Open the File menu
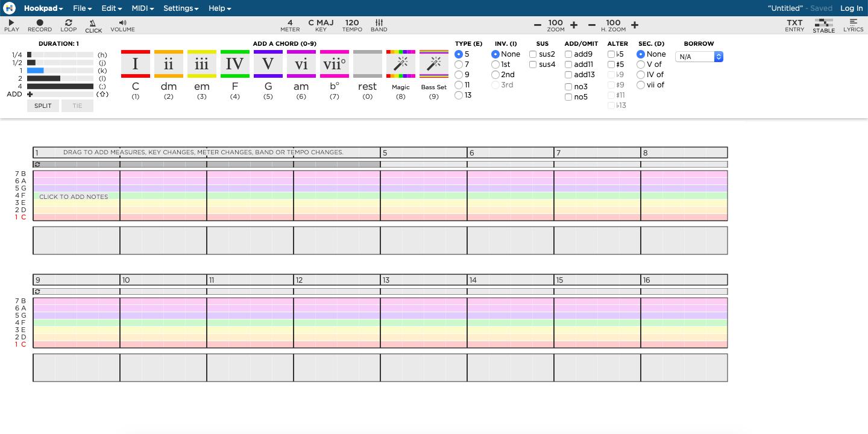The width and height of the screenshot is (868, 434). [x=82, y=8]
